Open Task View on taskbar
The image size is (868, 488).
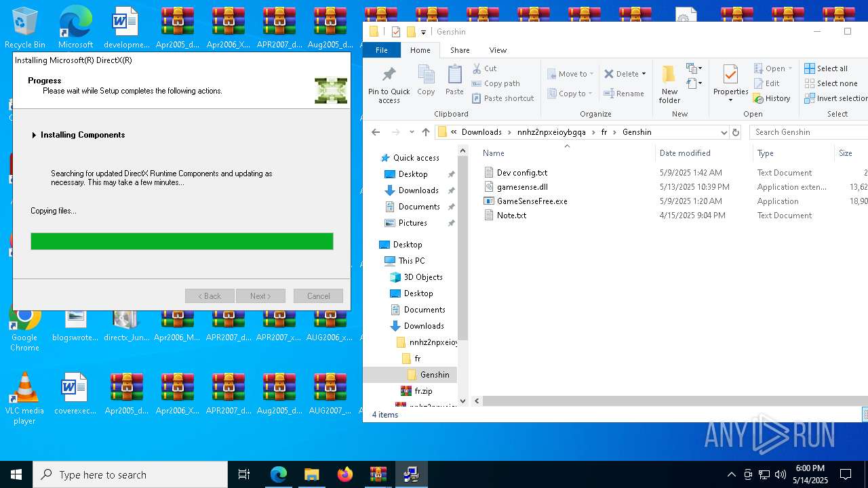[x=244, y=474]
